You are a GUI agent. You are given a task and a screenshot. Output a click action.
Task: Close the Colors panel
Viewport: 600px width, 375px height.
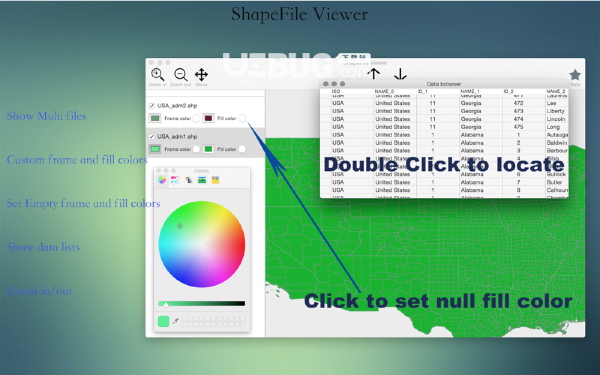(159, 171)
